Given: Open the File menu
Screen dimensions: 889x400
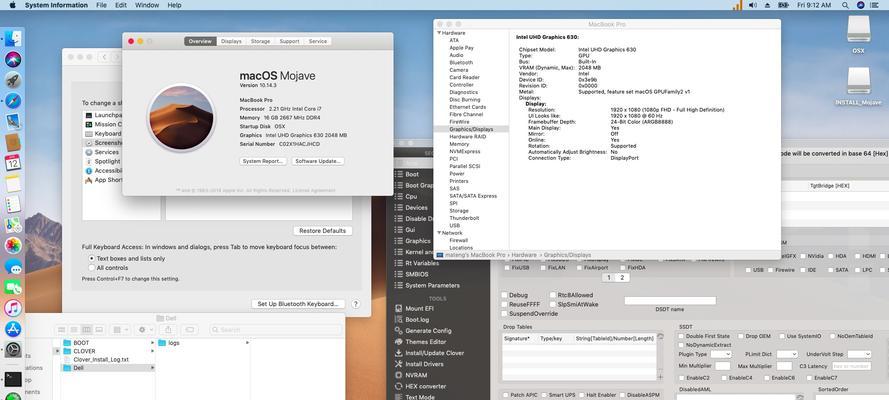Looking at the screenshot, I should pyautogui.click(x=101, y=5).
